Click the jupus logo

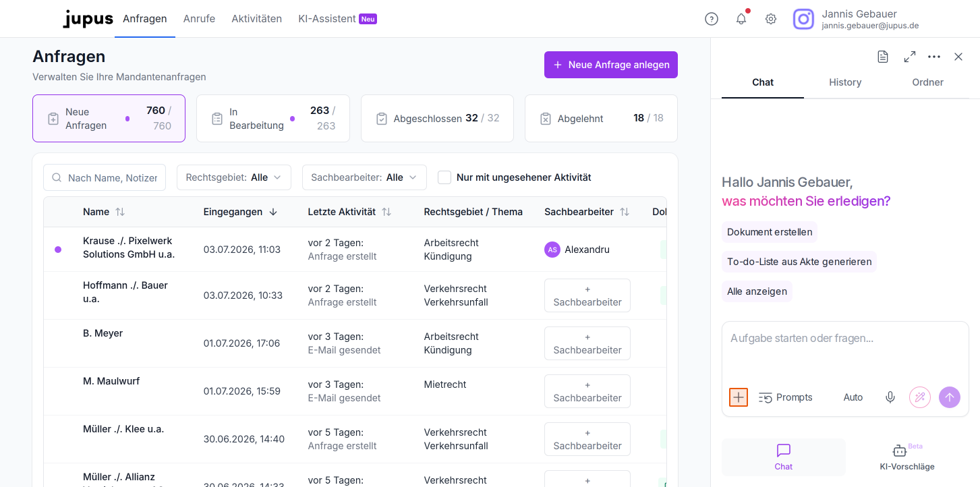coord(88,19)
